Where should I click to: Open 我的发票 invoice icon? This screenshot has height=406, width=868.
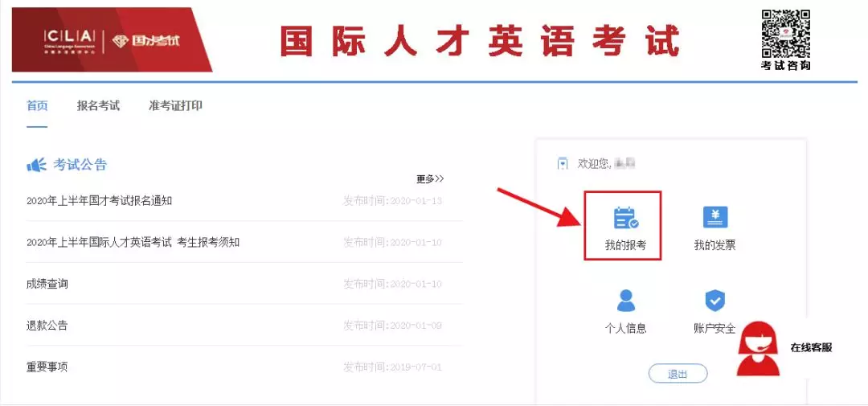pos(714,218)
